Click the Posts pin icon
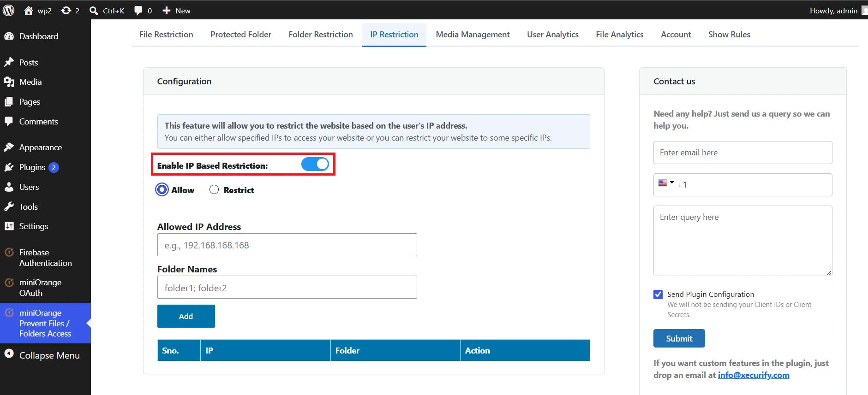 pos(9,62)
